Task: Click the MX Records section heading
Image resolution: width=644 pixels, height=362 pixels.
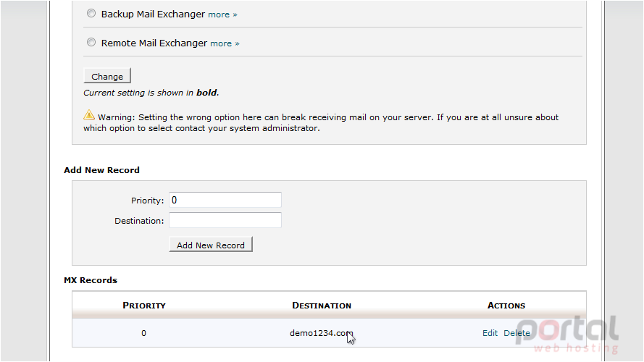Action: click(91, 280)
